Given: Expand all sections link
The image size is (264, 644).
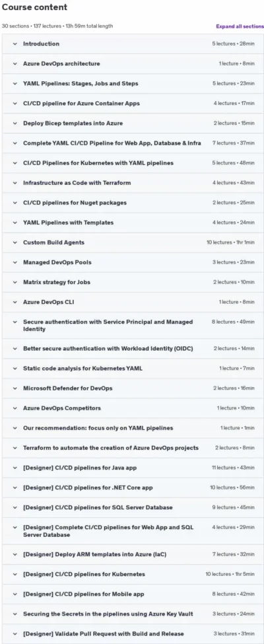Looking at the screenshot, I should (x=240, y=26).
